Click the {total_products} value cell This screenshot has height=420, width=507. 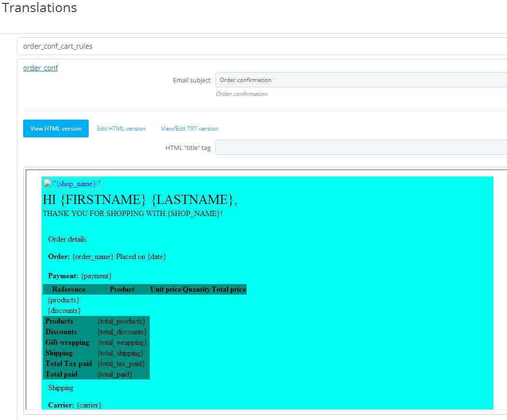[x=121, y=321]
